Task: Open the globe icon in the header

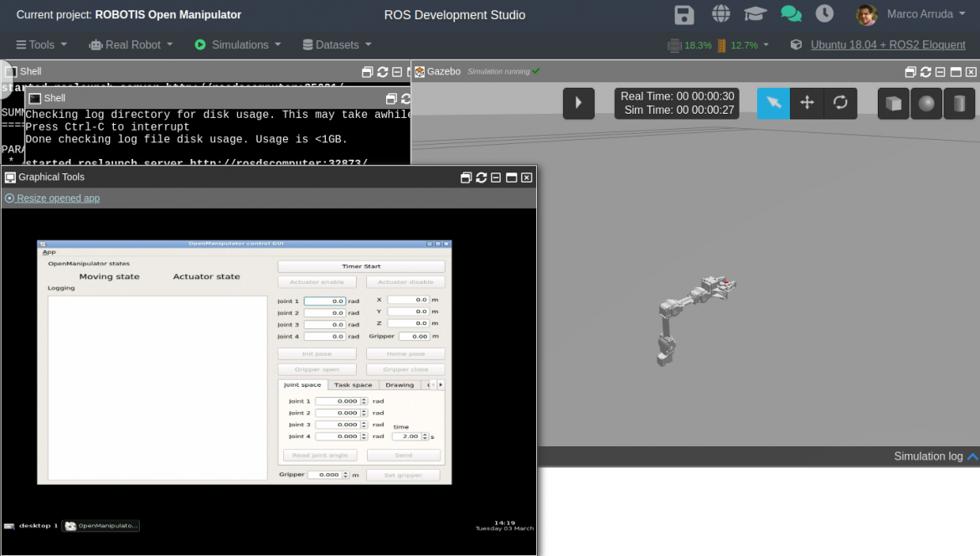Action: tap(720, 13)
